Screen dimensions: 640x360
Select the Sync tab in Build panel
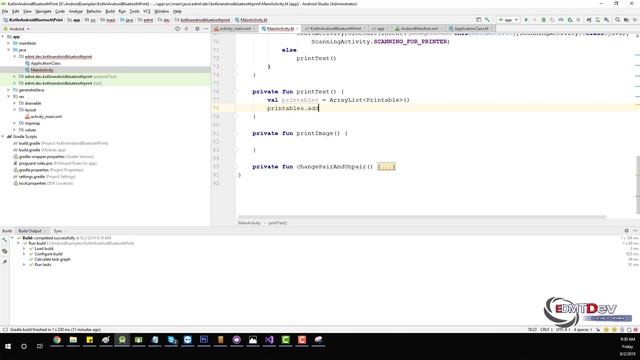(x=58, y=231)
